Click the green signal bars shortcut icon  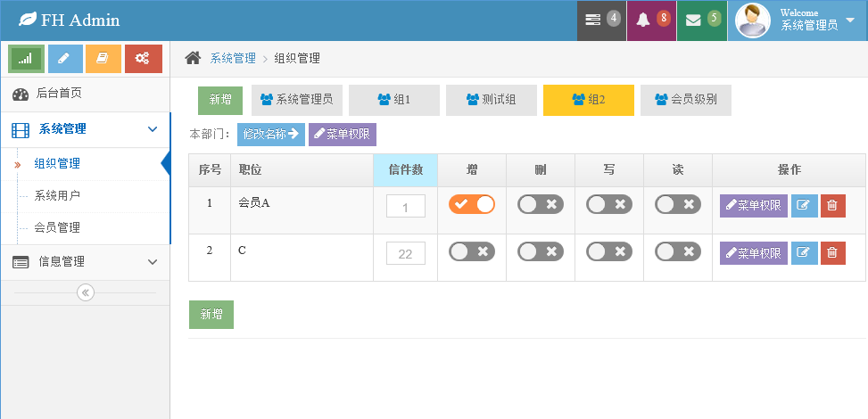tap(27, 59)
